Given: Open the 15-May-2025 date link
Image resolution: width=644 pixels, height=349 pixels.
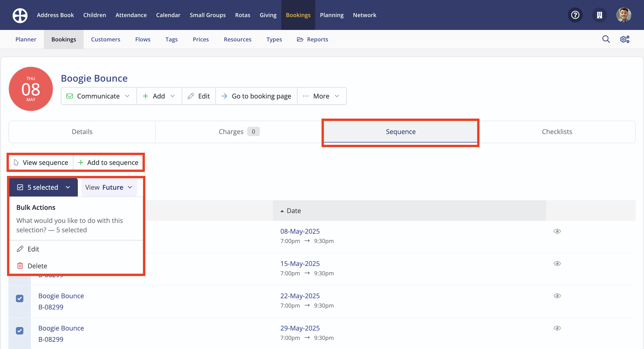Looking at the screenshot, I should click(300, 263).
